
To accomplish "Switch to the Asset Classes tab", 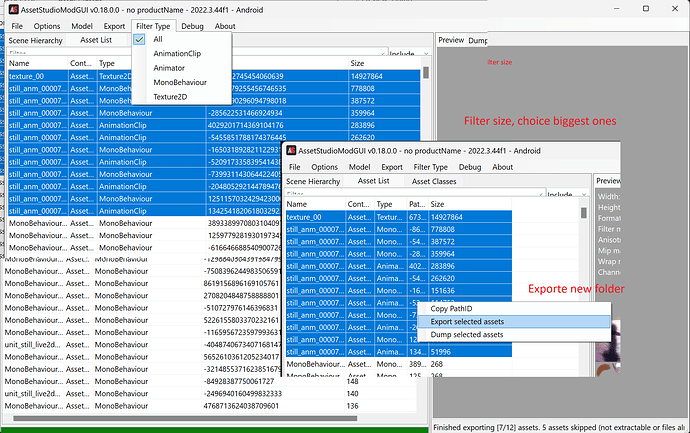I will pos(434,181).
